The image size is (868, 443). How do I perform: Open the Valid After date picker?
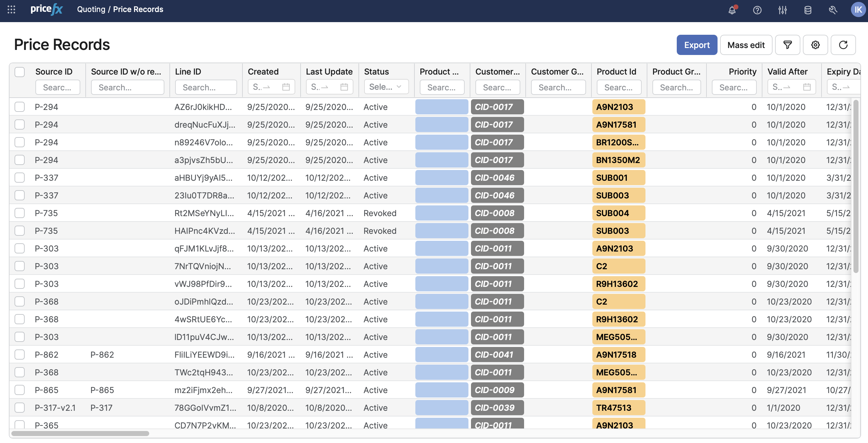[806, 87]
